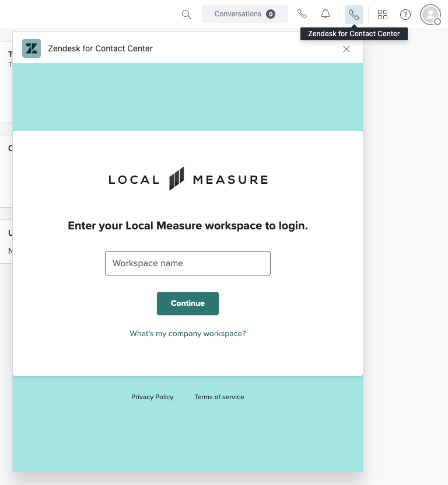Click the Conversations count badge
This screenshot has width=448, height=485.
pyautogui.click(x=271, y=14)
